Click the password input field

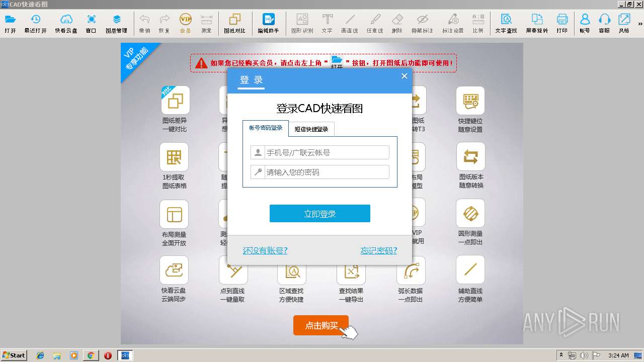[320, 172]
